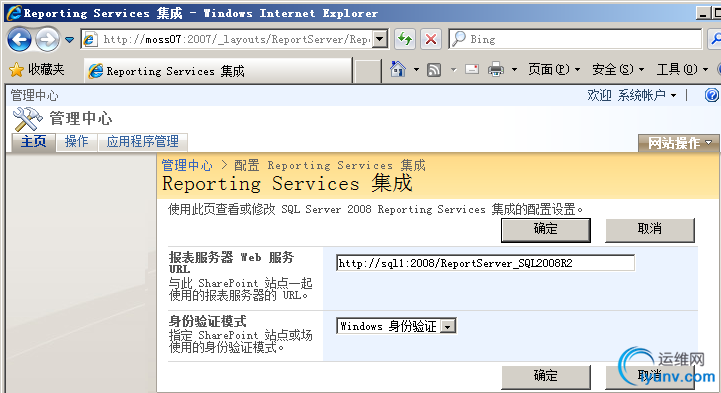
Task: Click the browser Back arrow button
Action: click(19, 40)
